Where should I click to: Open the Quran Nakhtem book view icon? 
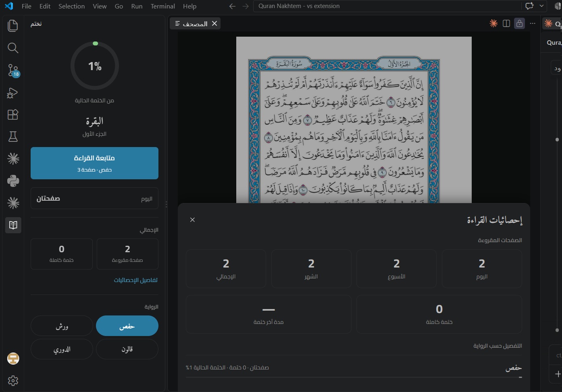click(13, 225)
